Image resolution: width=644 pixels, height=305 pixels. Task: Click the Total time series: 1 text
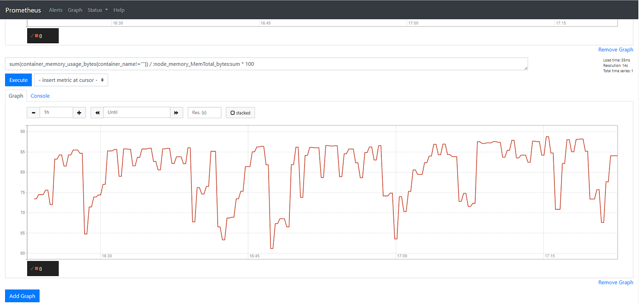pos(618,71)
